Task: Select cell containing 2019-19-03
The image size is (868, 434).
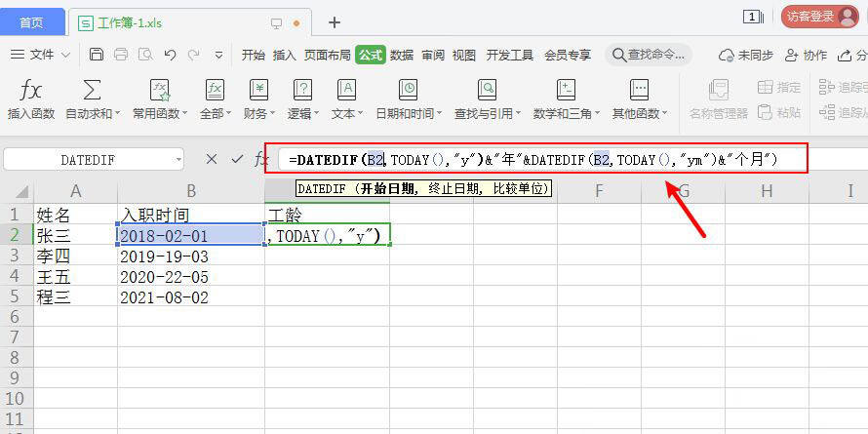Action: (191, 256)
